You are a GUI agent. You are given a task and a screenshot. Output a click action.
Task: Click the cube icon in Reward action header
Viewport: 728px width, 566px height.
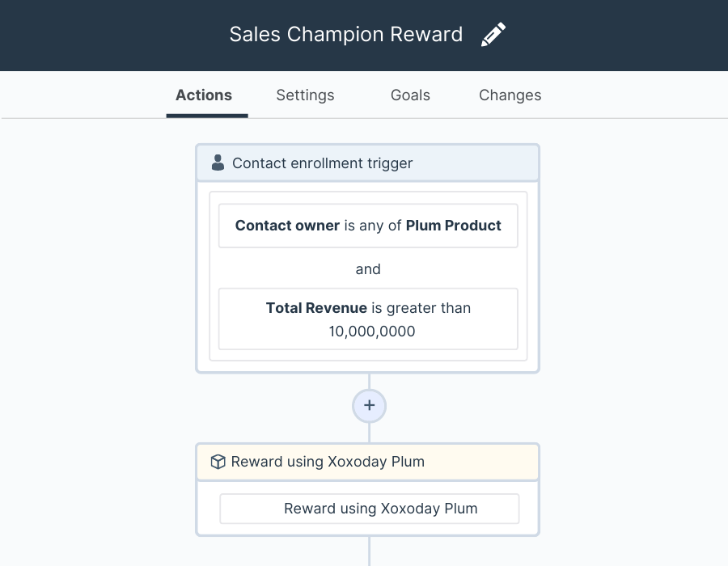tap(218, 462)
